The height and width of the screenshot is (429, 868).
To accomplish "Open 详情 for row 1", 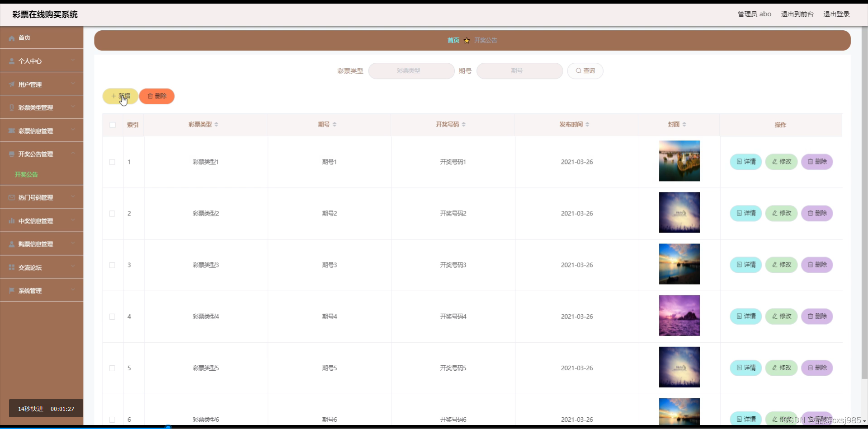I will pos(746,162).
